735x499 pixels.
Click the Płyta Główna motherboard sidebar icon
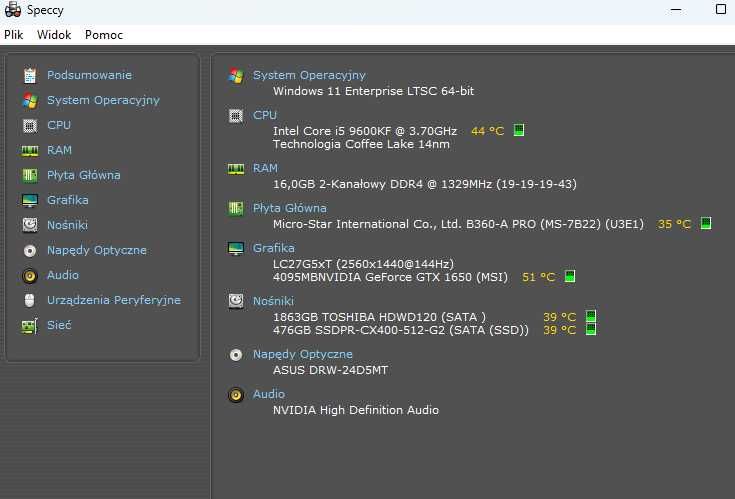tap(30, 175)
